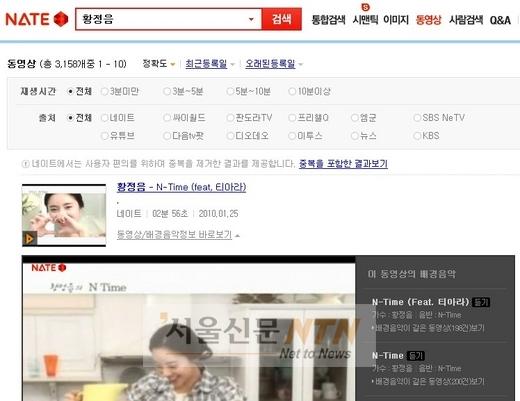This screenshot has width=520, height=401.
Task: Switch to 동영상 search tab
Action: (429, 20)
